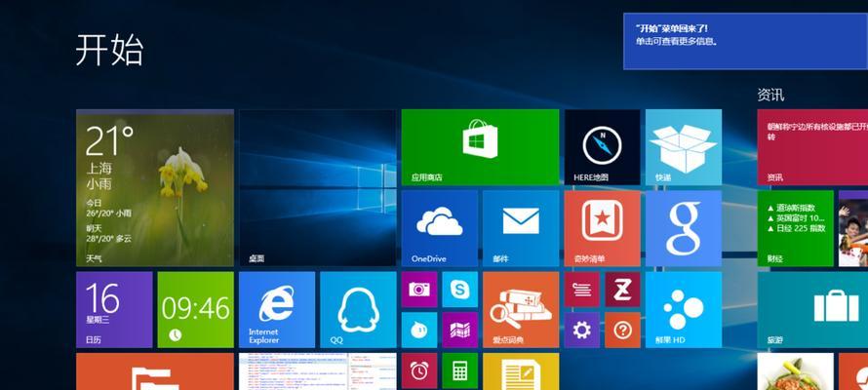Open the dictionary (爱点词典) books tile
Screen dimensions: 868x390
click(521, 310)
